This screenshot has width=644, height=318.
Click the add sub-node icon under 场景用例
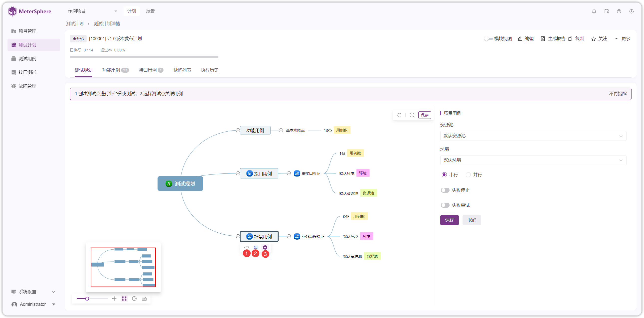click(246, 247)
